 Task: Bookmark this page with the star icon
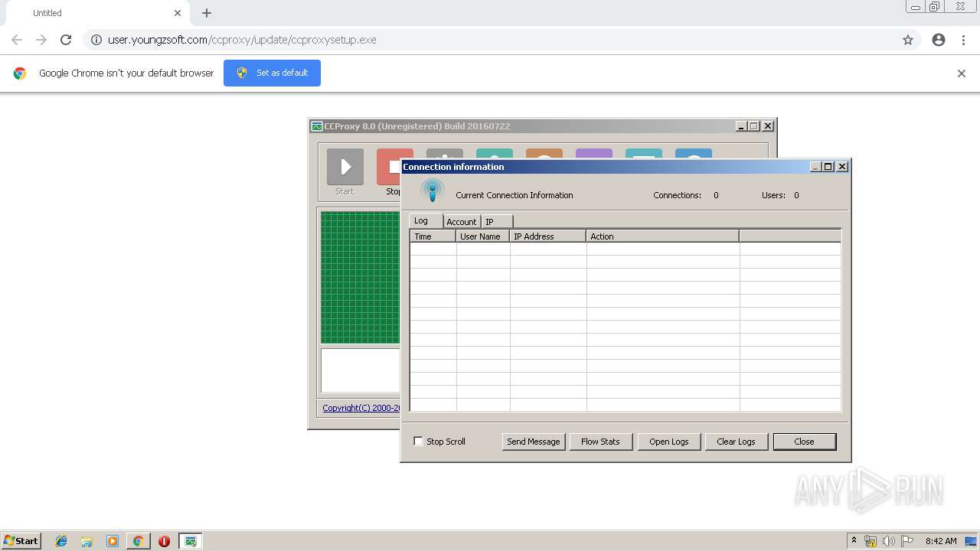[908, 40]
